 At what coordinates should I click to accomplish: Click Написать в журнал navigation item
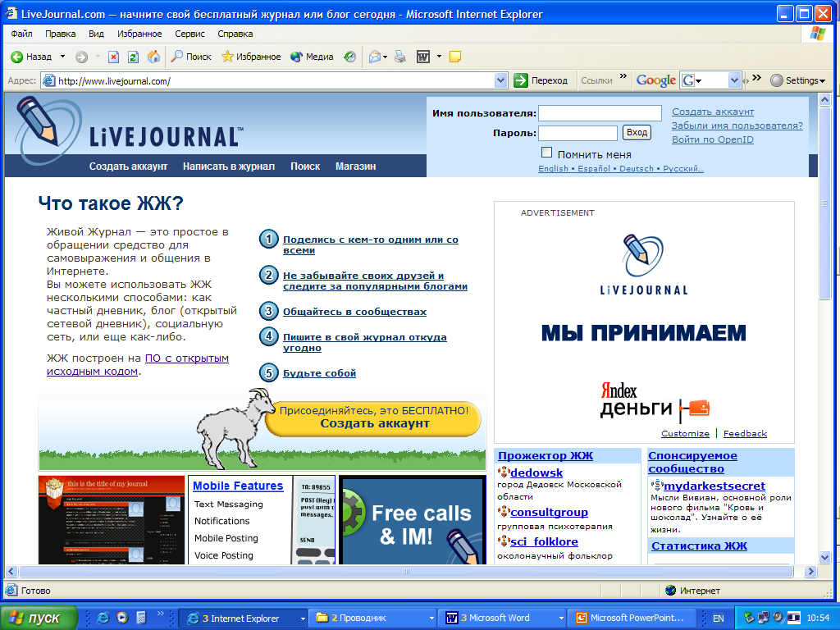[x=229, y=166]
